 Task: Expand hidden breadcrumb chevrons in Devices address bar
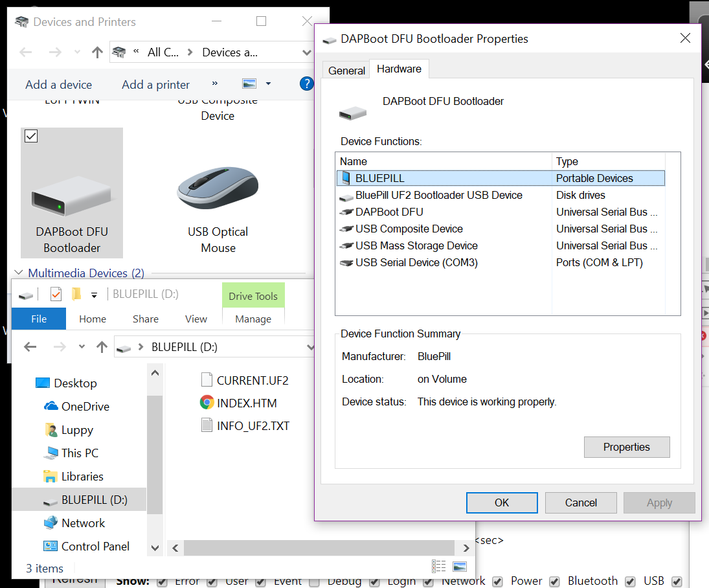pyautogui.click(x=136, y=51)
